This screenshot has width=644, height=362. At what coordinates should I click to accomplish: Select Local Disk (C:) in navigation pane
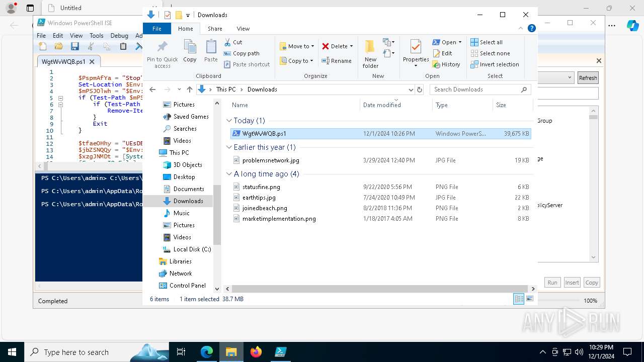point(192,249)
